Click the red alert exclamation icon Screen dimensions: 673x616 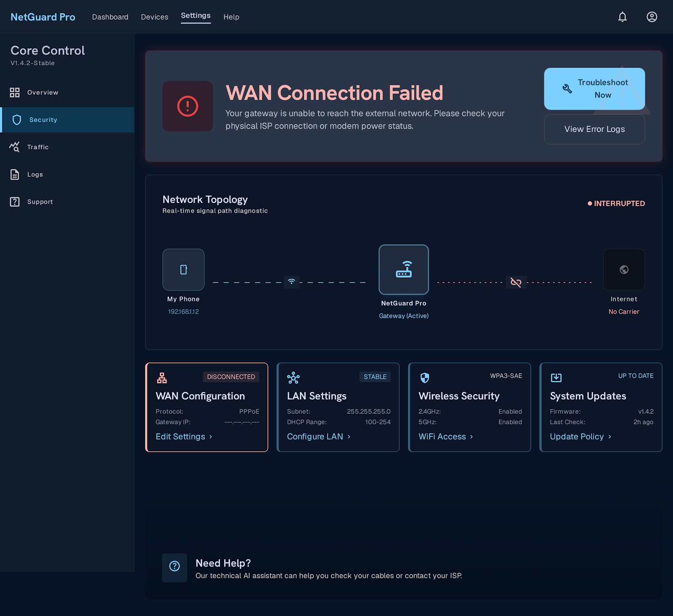(x=188, y=106)
